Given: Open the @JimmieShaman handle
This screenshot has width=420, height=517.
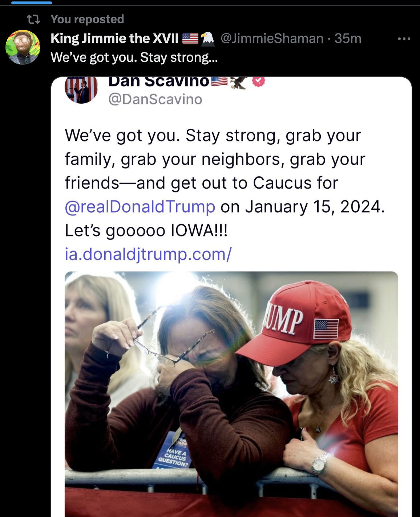Looking at the screenshot, I should point(272,38).
